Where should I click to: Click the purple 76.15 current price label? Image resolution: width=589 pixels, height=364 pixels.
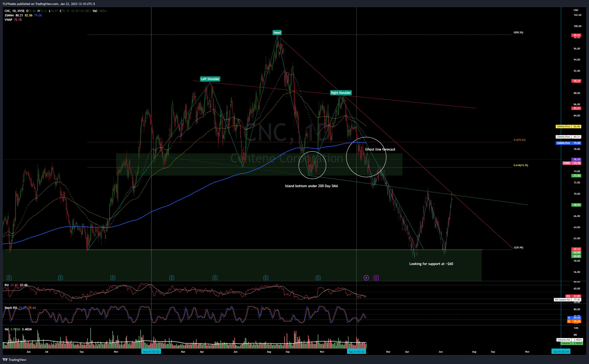[576, 159]
